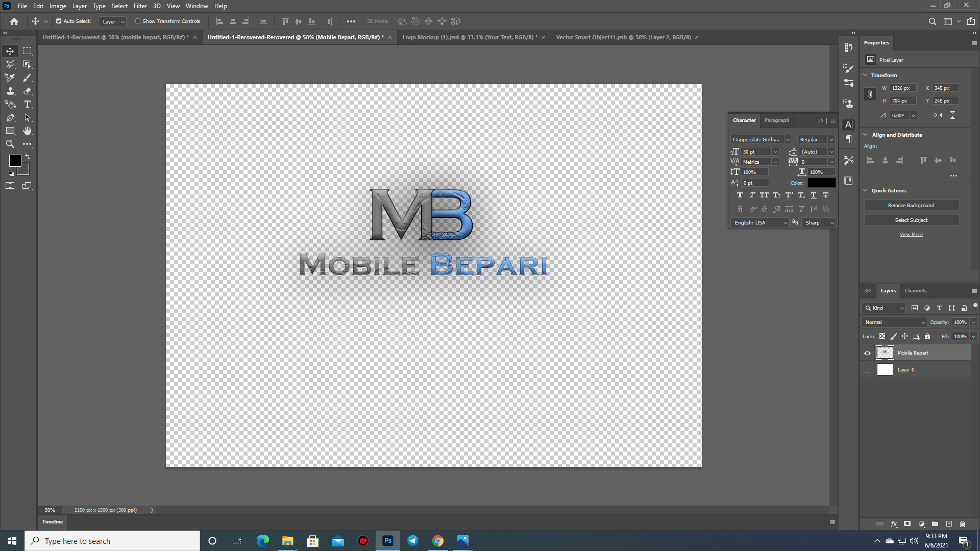Hide the Mobile Bepari layer
Viewport: 980px width, 551px height.
point(867,353)
